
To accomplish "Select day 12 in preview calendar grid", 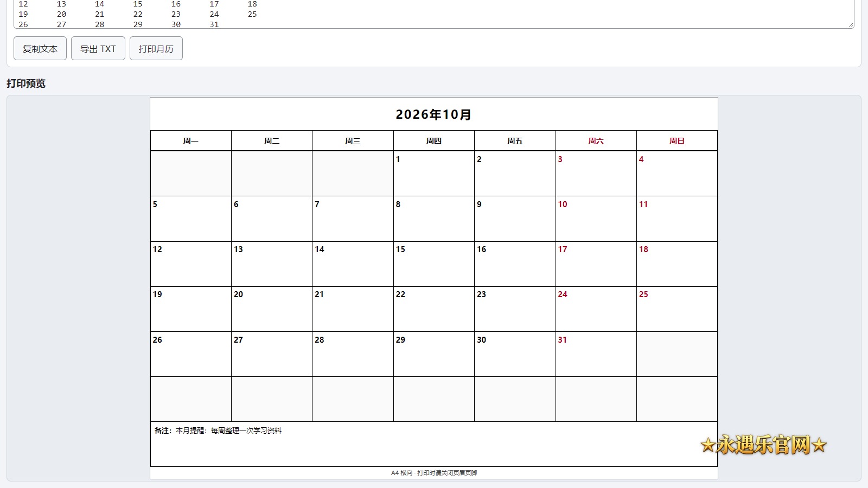I will [191, 264].
